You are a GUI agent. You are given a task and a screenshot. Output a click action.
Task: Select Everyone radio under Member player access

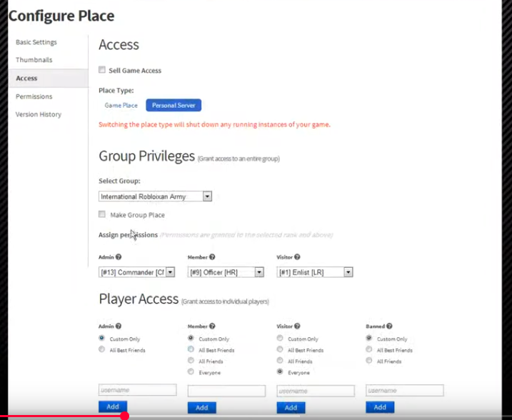191,372
